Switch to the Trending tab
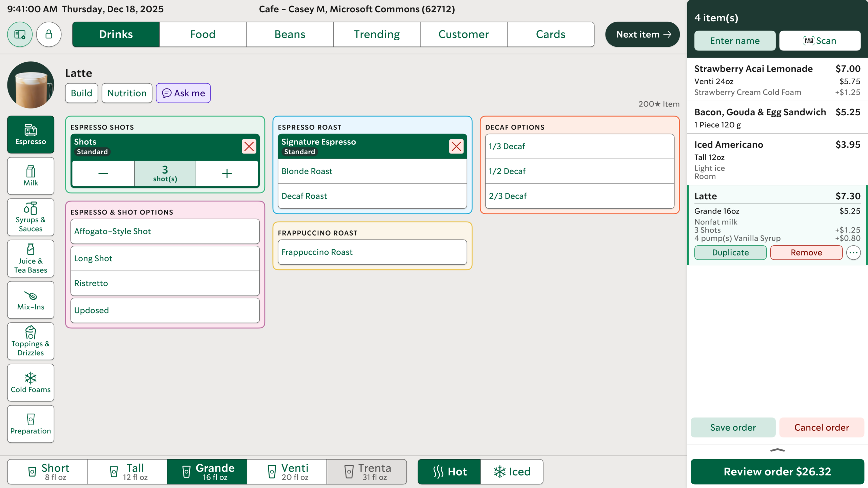The image size is (868, 488). point(377,34)
